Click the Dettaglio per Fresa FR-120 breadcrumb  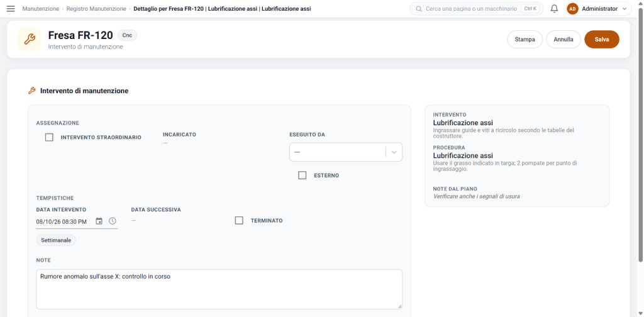(x=222, y=9)
